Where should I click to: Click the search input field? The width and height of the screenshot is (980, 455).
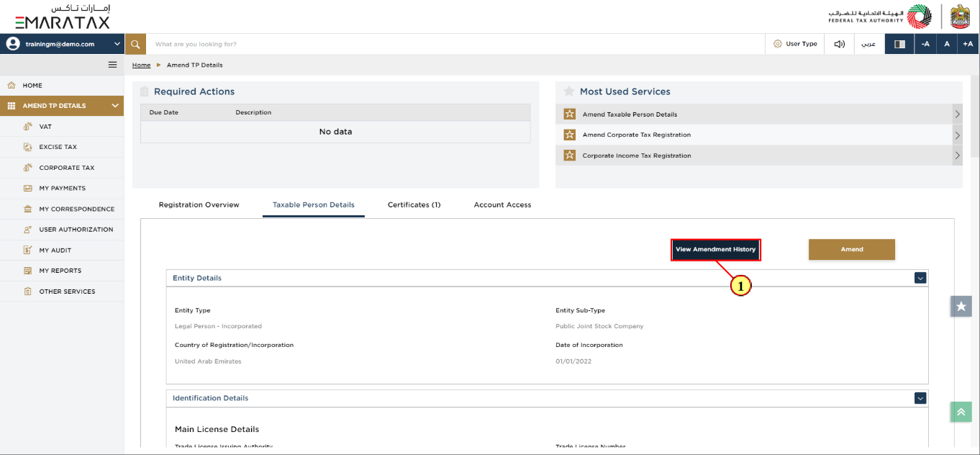pos(455,44)
